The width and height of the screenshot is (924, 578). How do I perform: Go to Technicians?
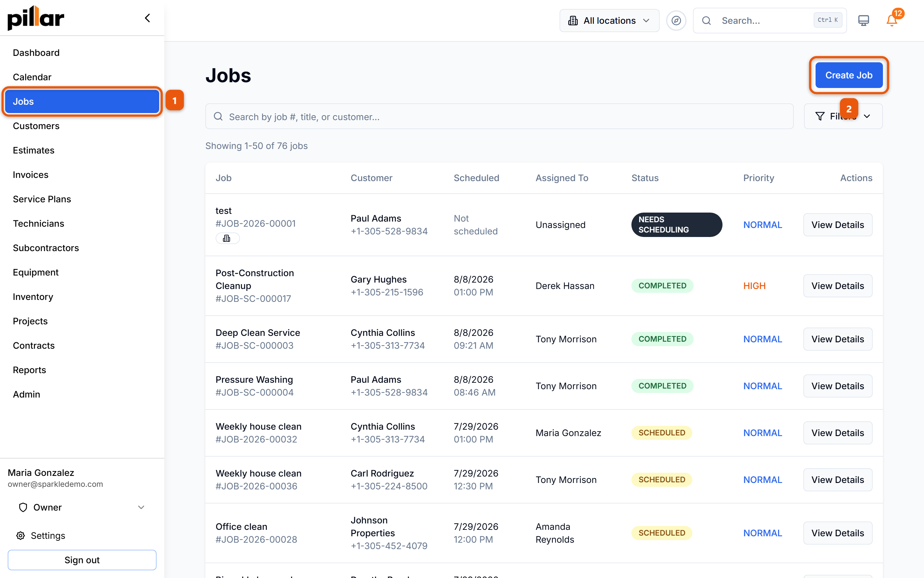click(x=38, y=223)
